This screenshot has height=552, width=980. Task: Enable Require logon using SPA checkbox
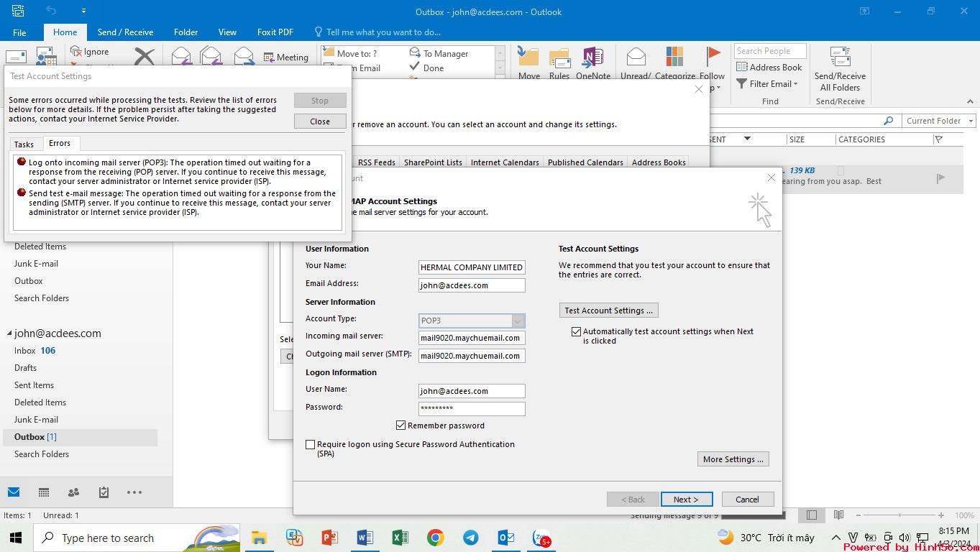click(x=311, y=445)
